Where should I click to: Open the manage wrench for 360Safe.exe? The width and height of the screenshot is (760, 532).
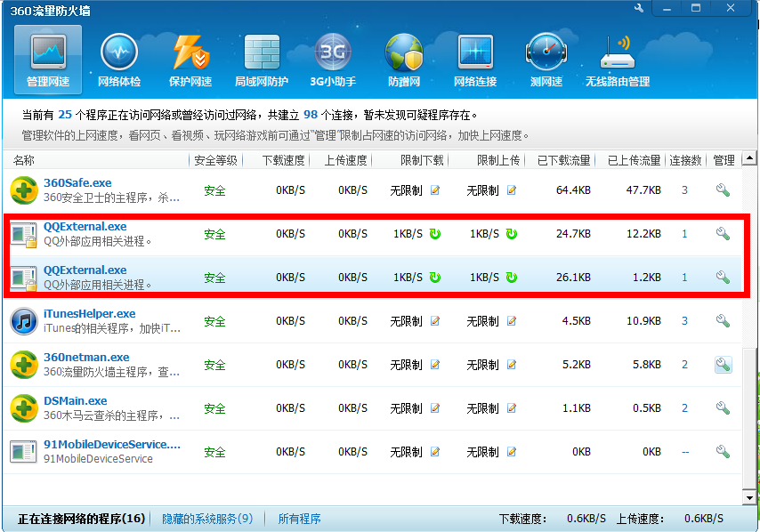pos(723,190)
